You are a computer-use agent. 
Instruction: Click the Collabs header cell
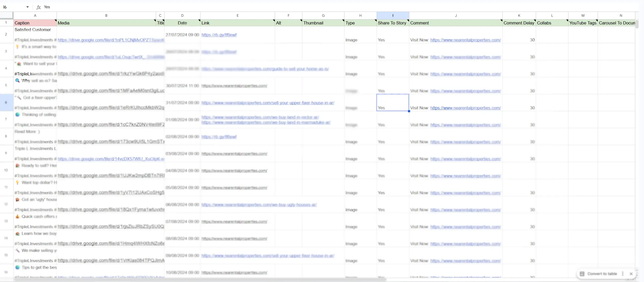coord(552,23)
